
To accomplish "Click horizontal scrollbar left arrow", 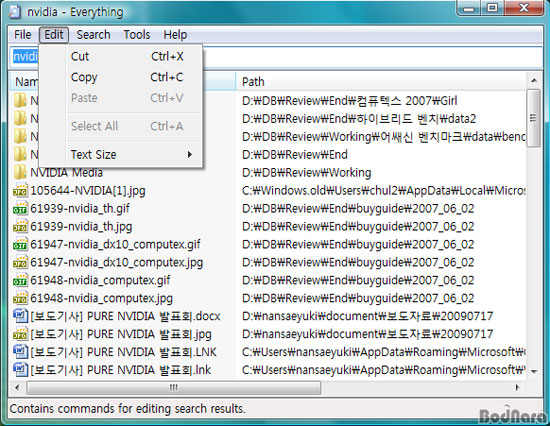I will click(x=17, y=388).
